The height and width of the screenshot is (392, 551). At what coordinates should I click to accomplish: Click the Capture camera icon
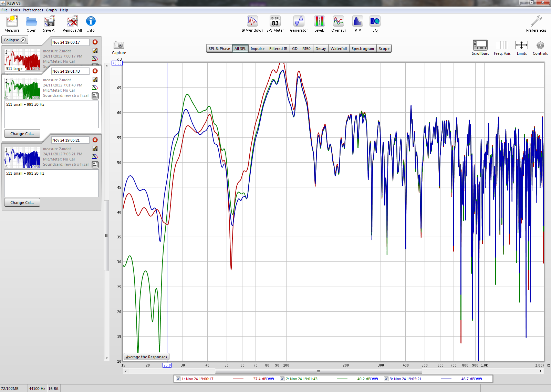tap(119, 45)
